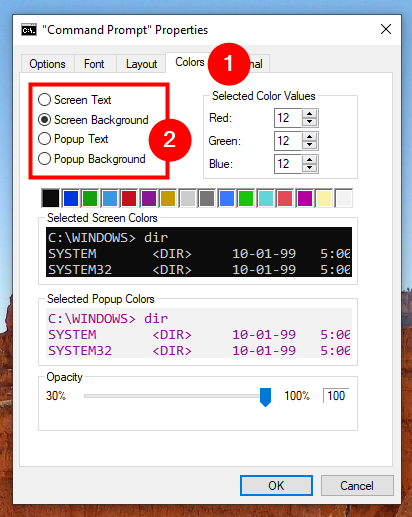The image size is (412, 517).
Task: Pick the bright green color swatch
Action: 246,198
